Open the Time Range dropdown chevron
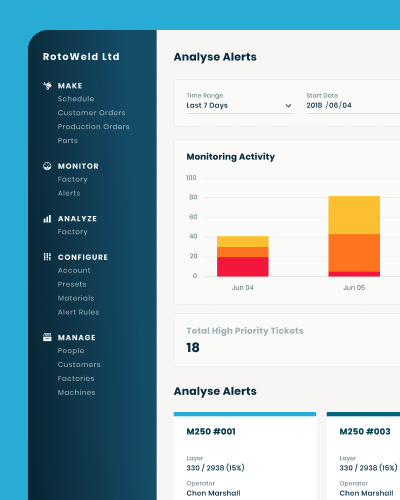 pos(288,106)
